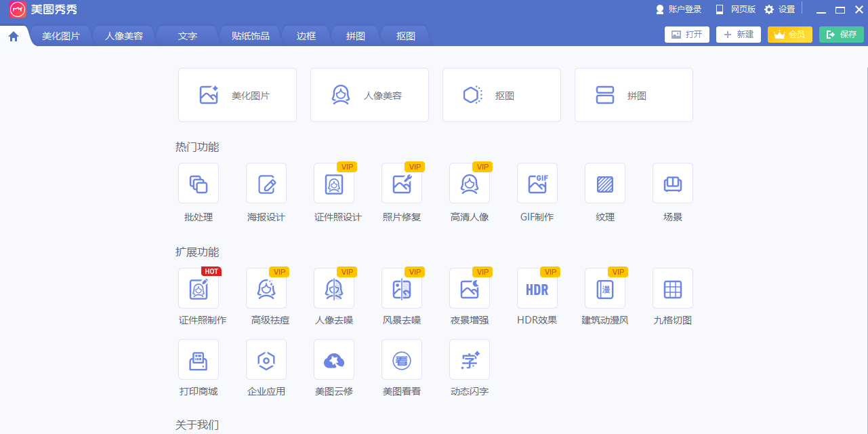The width and height of the screenshot is (868, 434).
Task: Open 设置 settings
Action: (x=779, y=9)
